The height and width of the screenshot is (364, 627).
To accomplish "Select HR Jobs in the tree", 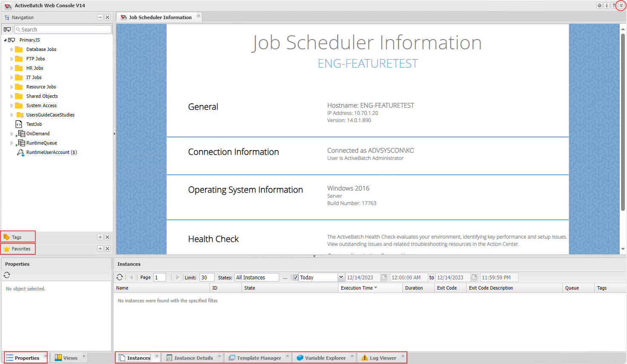I will point(34,68).
